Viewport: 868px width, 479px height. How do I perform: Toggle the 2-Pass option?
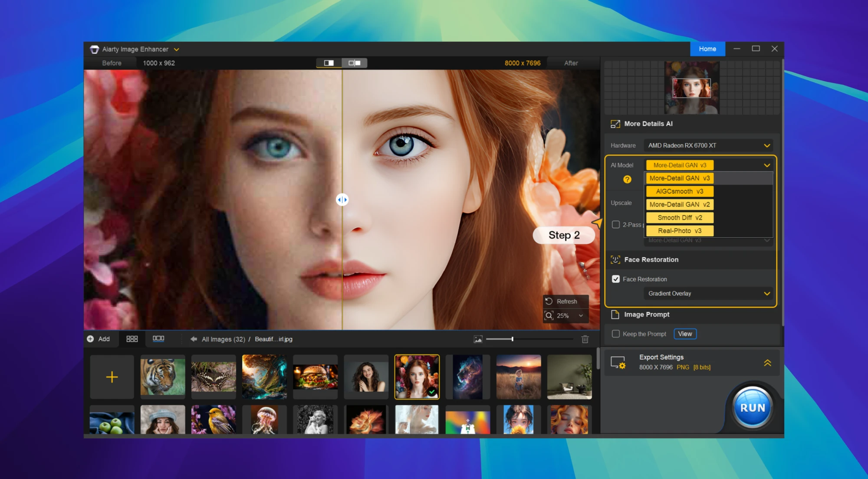point(616,224)
